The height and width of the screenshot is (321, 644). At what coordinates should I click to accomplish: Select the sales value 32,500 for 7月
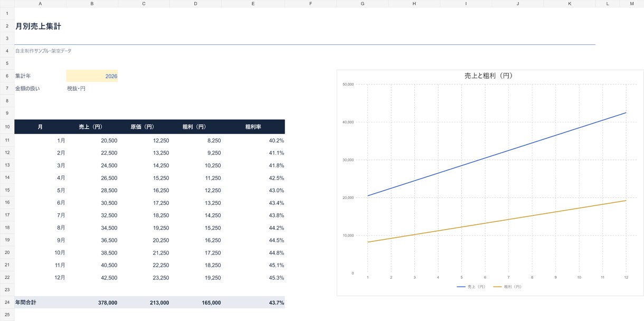[x=92, y=215]
